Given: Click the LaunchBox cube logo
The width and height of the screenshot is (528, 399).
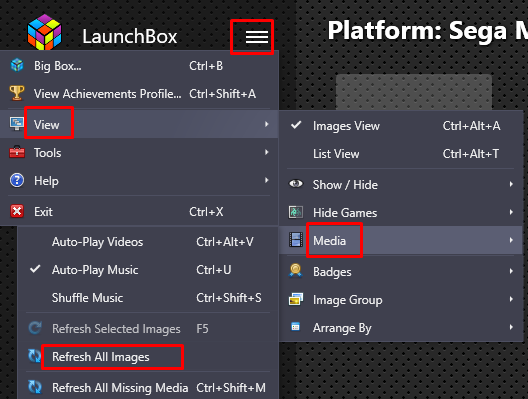Looking at the screenshot, I should tap(44, 32).
